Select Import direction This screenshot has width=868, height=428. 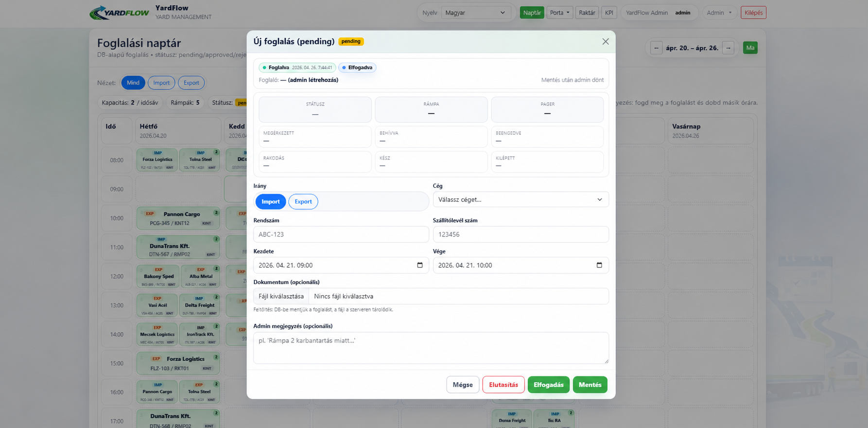pos(271,202)
